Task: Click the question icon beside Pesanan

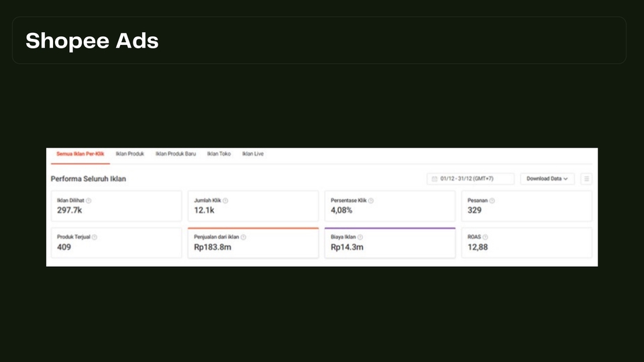Action: tap(492, 200)
